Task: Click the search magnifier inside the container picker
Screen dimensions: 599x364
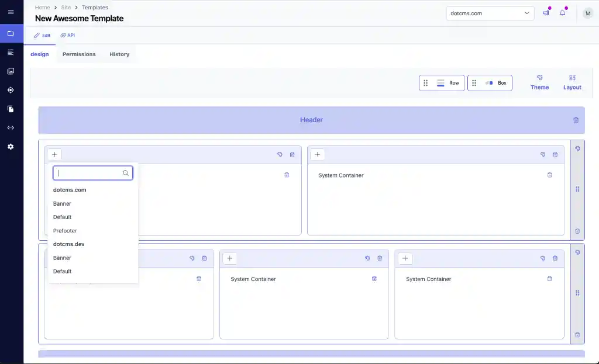Action: 125,173
